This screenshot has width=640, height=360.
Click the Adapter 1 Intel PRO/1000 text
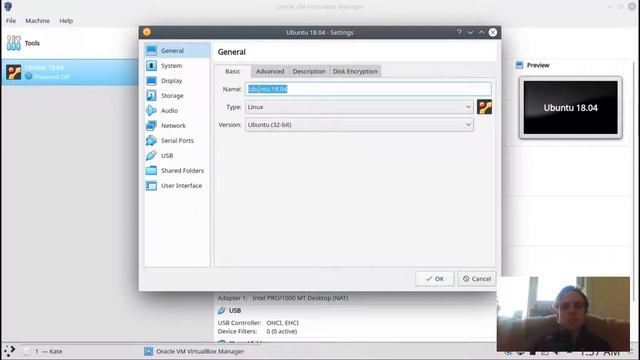283,298
